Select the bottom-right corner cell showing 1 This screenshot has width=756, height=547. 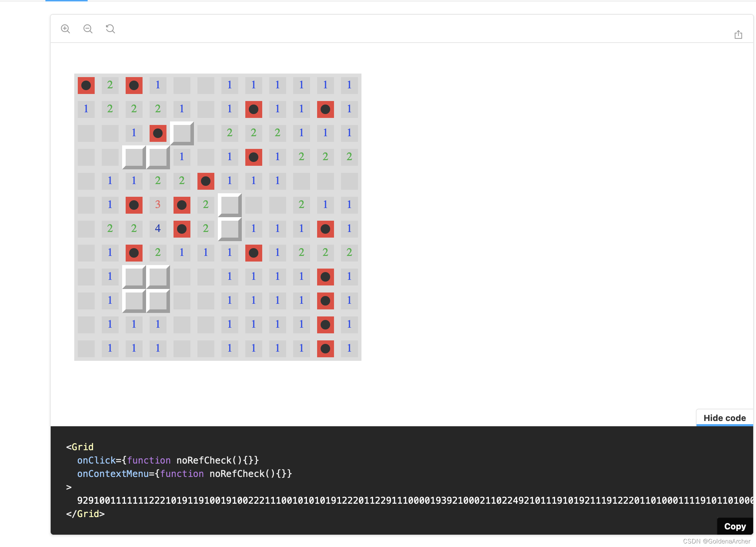pos(349,349)
